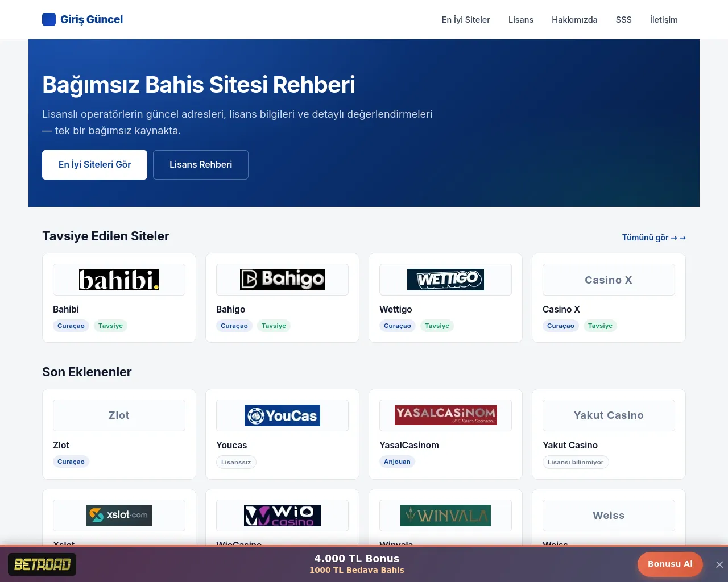Click the YasalCasinom logo image
Screen dimensions: 728x582
click(x=445, y=415)
